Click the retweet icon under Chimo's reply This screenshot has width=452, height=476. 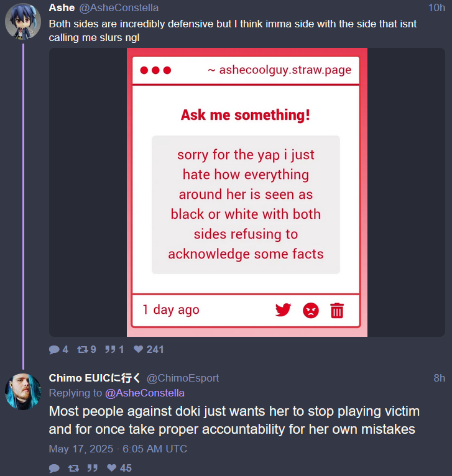coord(73,468)
